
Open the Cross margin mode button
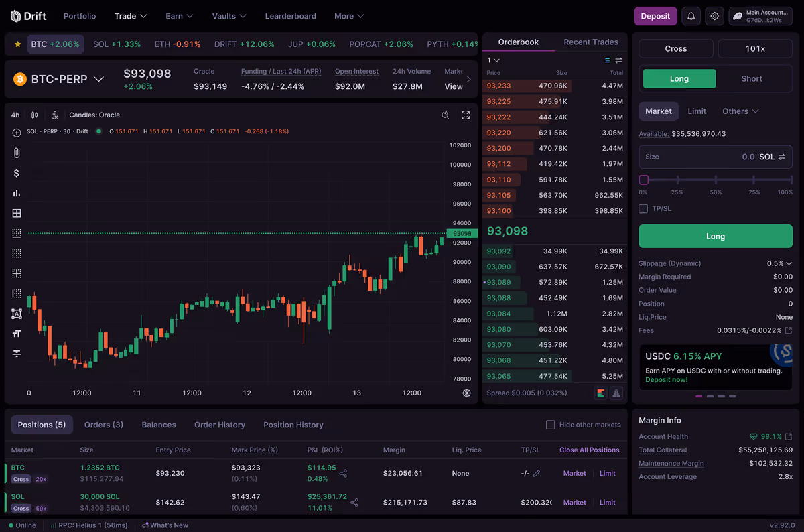click(676, 49)
